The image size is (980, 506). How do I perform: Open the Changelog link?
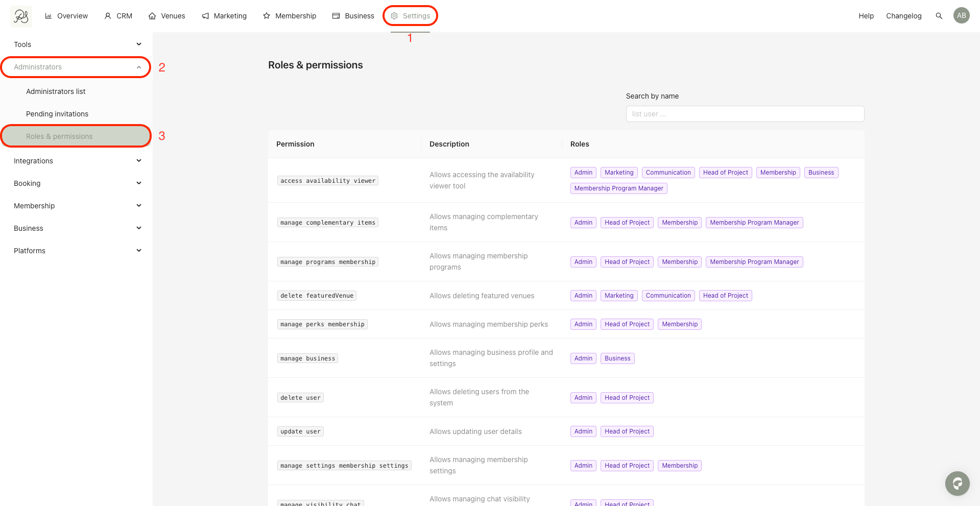coord(904,16)
